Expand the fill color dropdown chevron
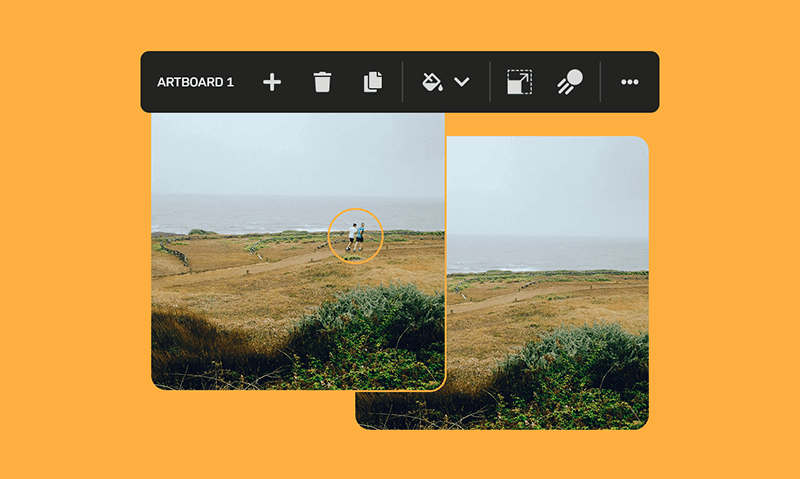This screenshot has width=800, height=479. pyautogui.click(x=462, y=82)
